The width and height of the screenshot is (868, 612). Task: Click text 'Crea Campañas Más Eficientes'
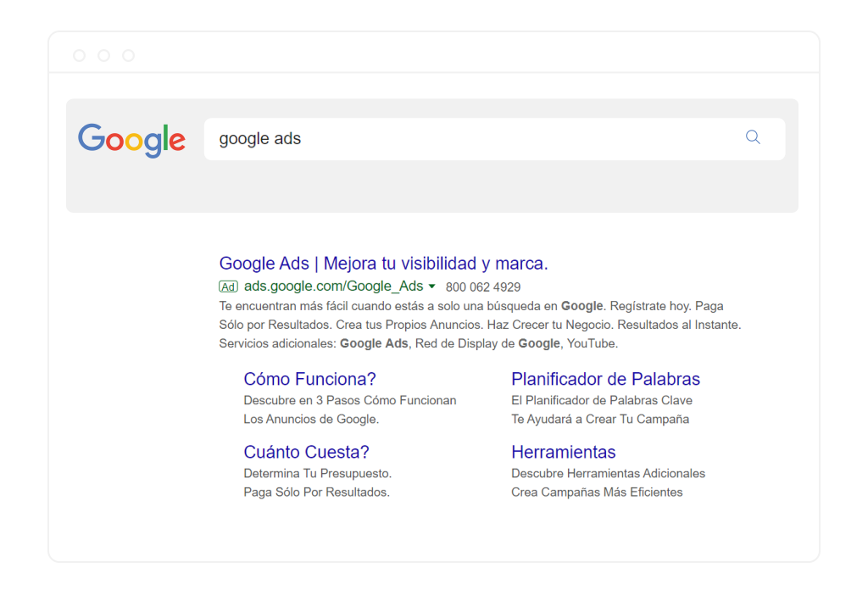(x=597, y=492)
